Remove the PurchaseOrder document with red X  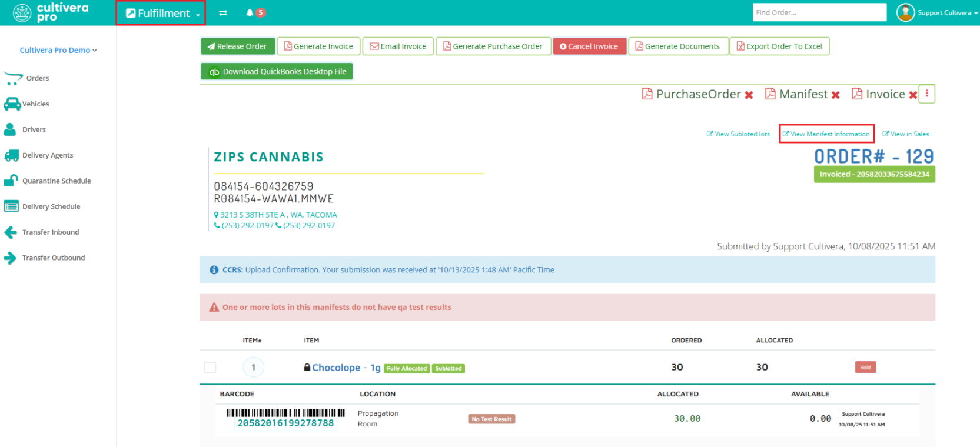pos(749,95)
